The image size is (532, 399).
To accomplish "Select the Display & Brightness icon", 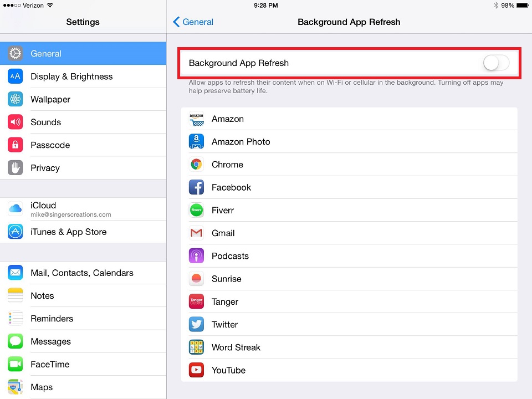I will click(16, 76).
